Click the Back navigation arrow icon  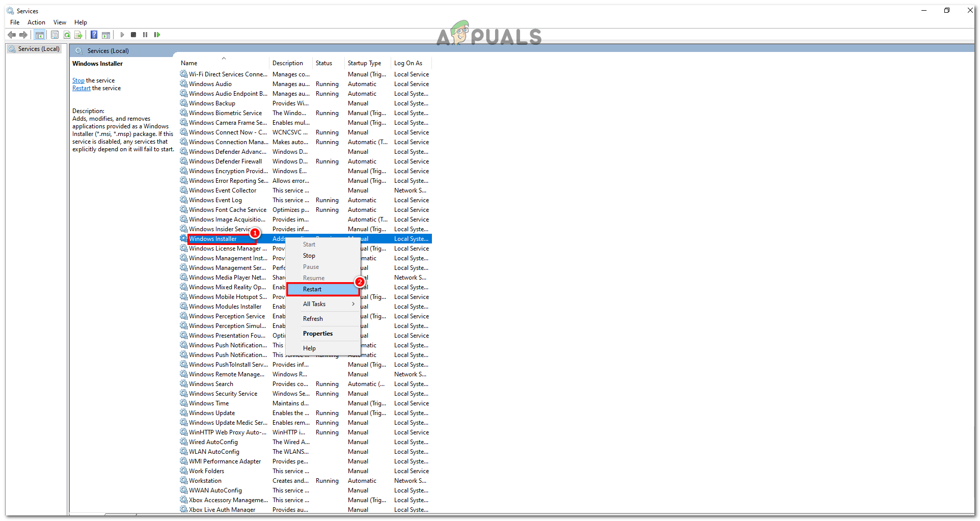[x=12, y=35]
